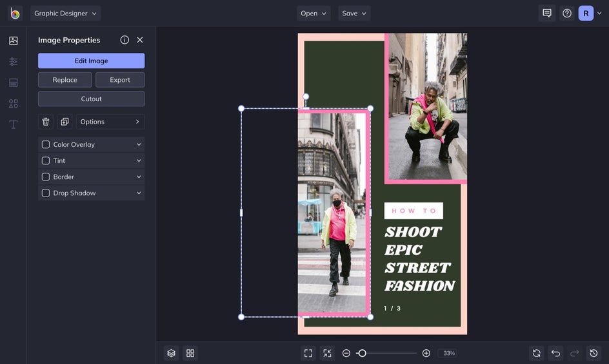
Task: Zoom in with the plus icon
Action: (426, 353)
